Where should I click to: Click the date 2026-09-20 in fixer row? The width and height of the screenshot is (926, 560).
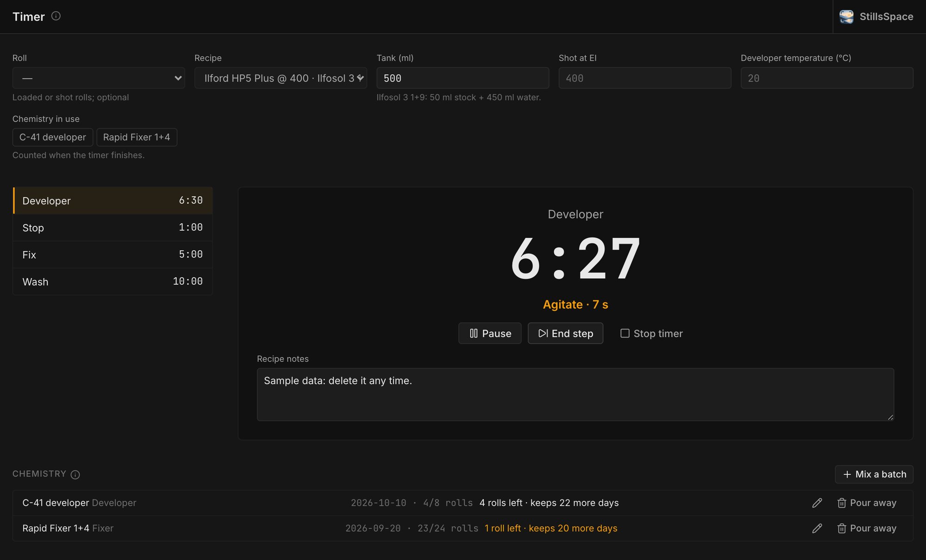pyautogui.click(x=373, y=529)
